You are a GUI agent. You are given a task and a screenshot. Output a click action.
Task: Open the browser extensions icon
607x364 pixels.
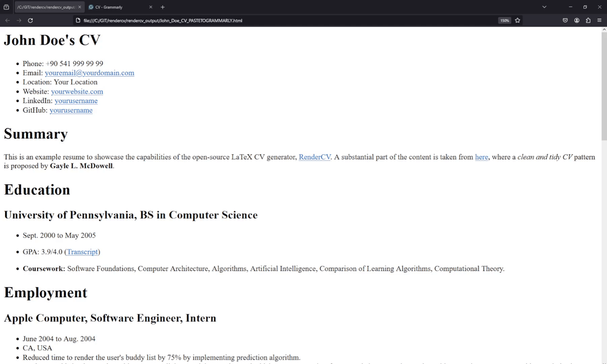pos(588,20)
